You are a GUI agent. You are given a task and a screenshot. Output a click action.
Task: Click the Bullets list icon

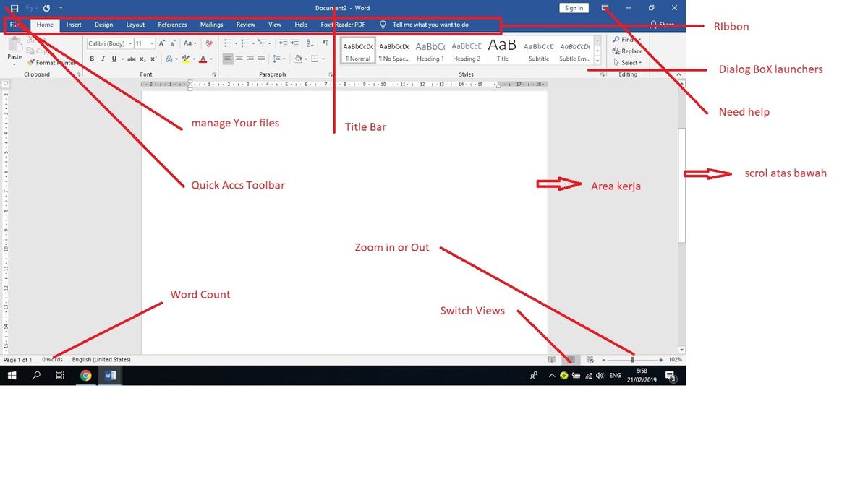(x=227, y=44)
